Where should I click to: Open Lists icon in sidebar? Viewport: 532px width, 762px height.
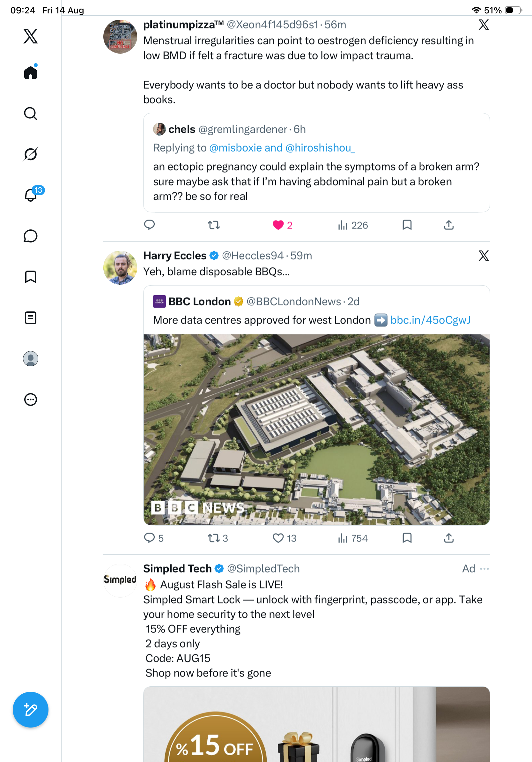pyautogui.click(x=31, y=318)
